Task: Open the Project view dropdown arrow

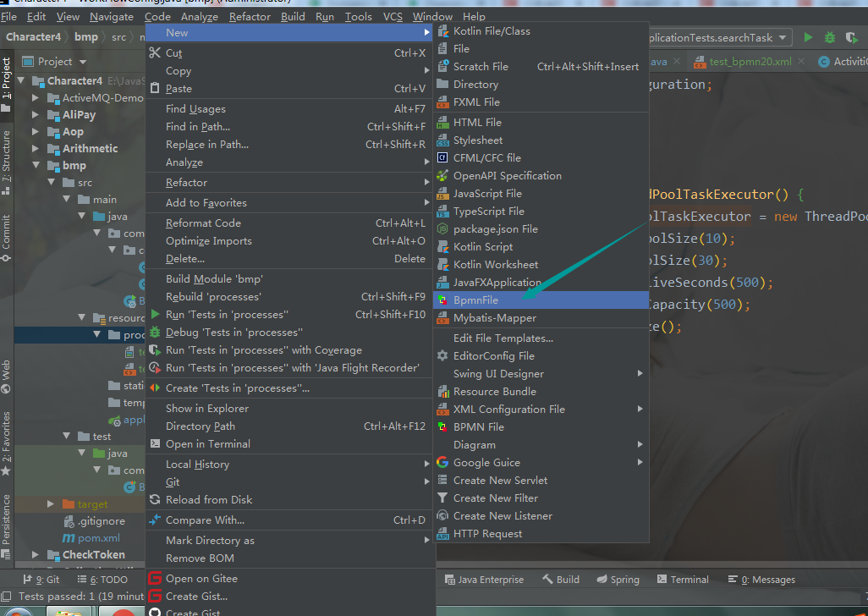Action: (x=83, y=62)
